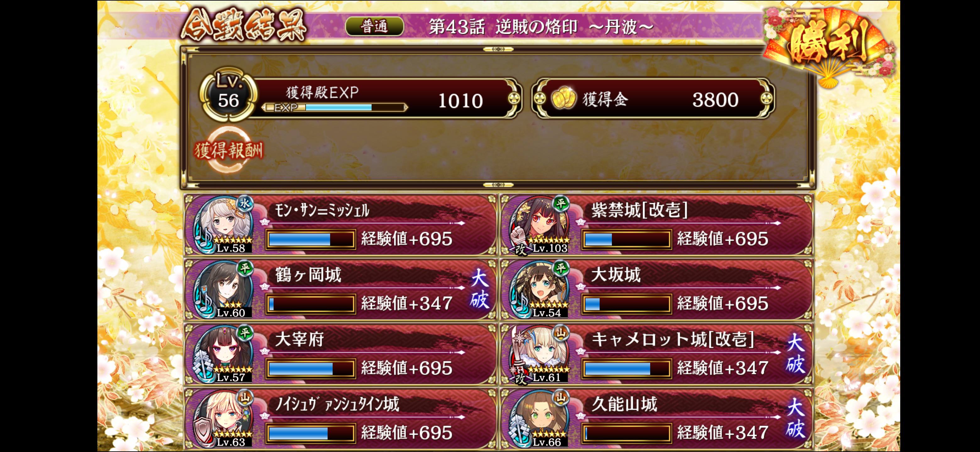Viewport: 980px width, 452px height.
Task: Select the ノイシュヴァンシュタイン城 character portrait
Action: coord(224,418)
